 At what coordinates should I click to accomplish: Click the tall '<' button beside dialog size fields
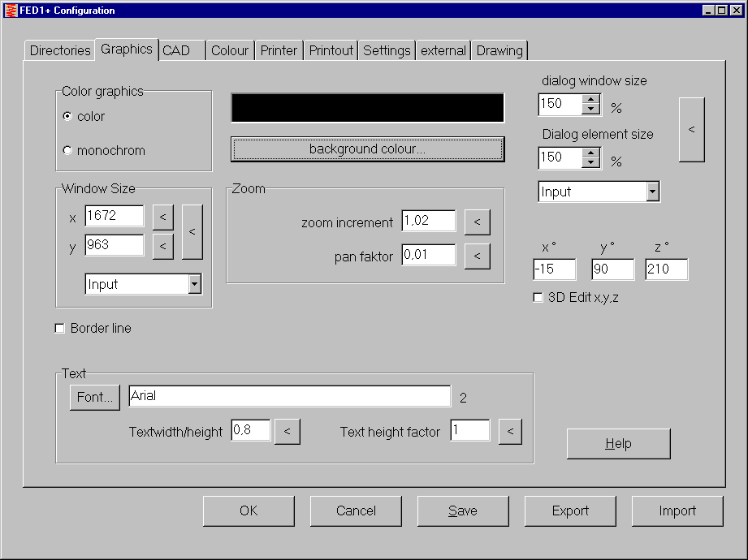tap(691, 130)
